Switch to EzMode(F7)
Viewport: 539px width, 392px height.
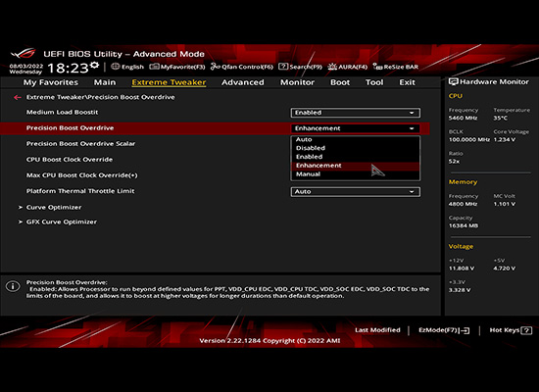pyautogui.click(x=443, y=330)
